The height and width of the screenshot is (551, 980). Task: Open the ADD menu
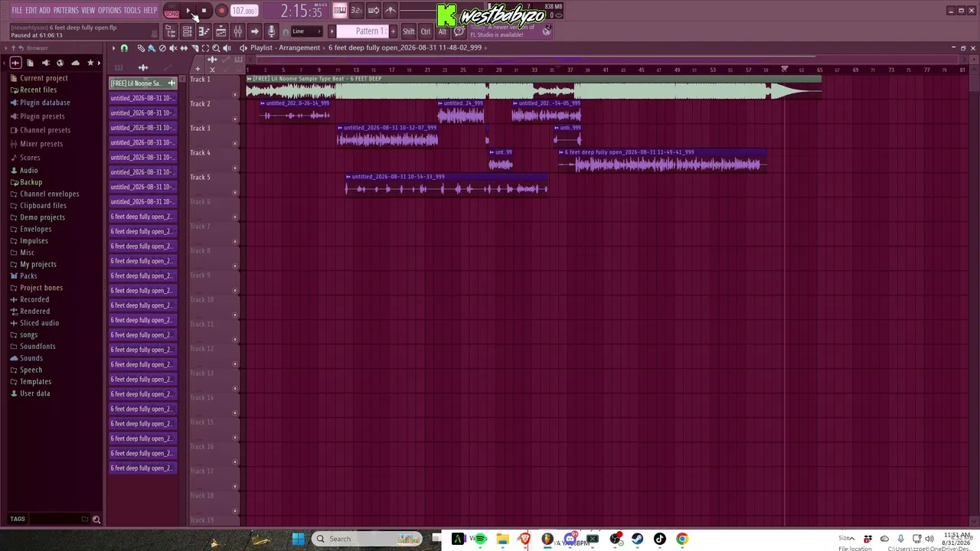(x=45, y=11)
